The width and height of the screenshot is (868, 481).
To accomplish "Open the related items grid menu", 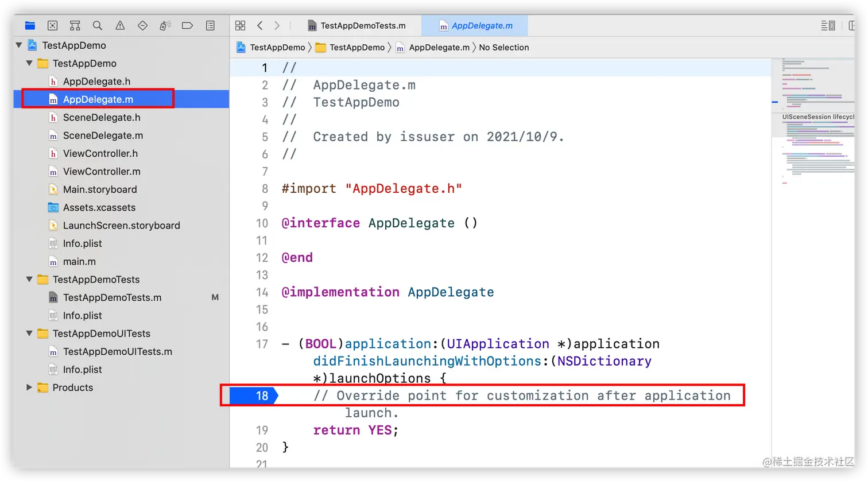I will [240, 25].
